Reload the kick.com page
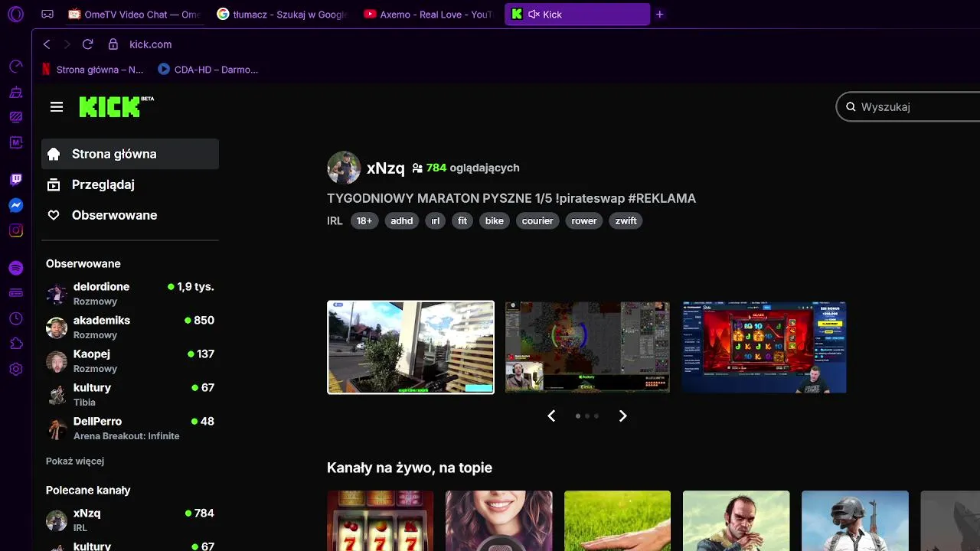Image resolution: width=980 pixels, height=551 pixels. [x=87, y=44]
